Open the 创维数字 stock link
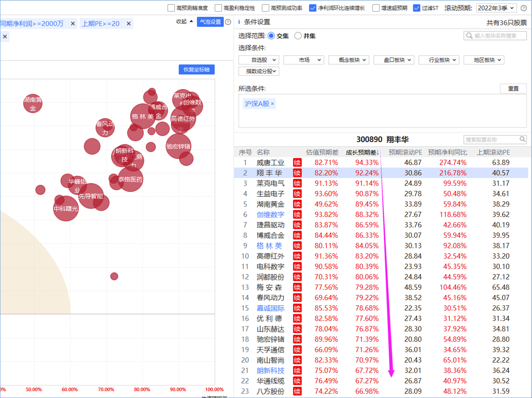Viewport: 532px width, 398px height. (270, 215)
